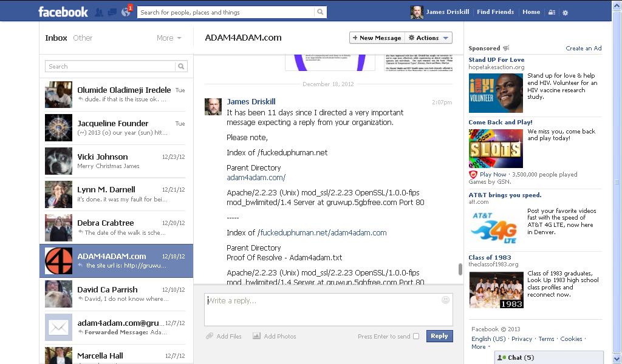Image resolution: width=622 pixels, height=364 pixels.
Task: Click the emoticon smiley in reply box
Action: click(445, 300)
